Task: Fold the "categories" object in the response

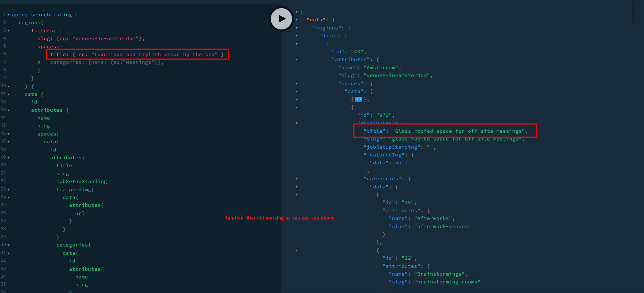Action: click(297, 179)
